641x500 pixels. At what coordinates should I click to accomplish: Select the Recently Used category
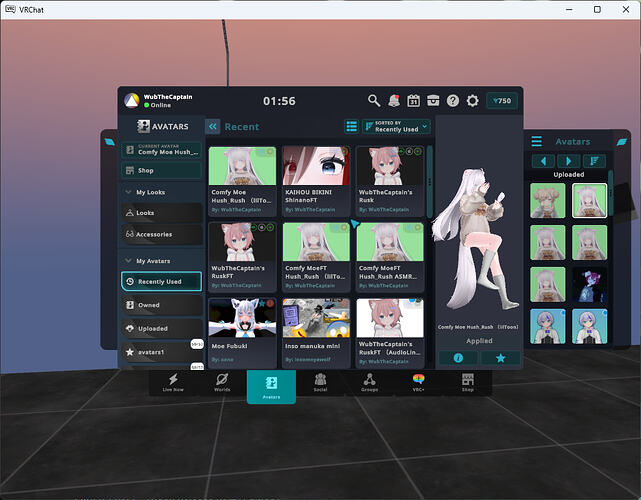tap(161, 282)
